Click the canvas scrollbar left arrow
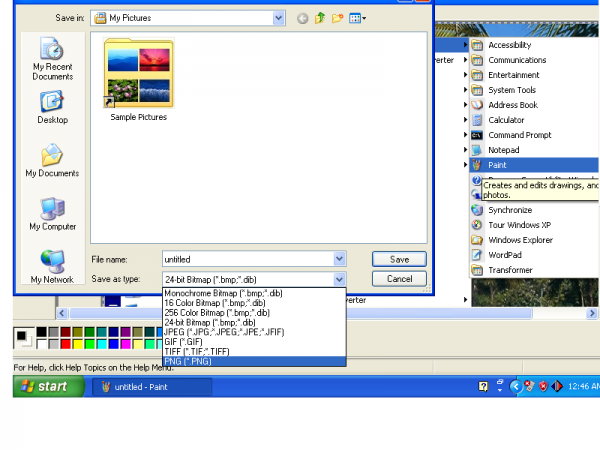Viewport: 600px width, 450px height. click(62, 313)
